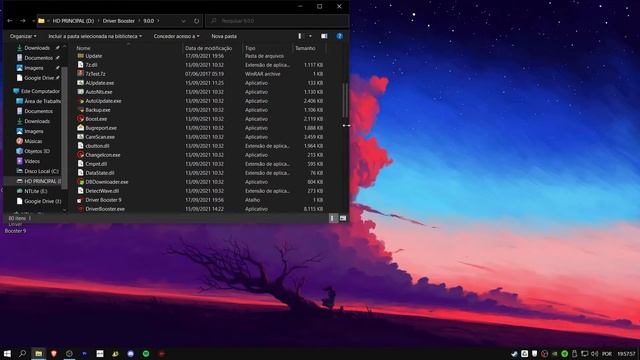Open the Organizar dropdown menu
640x360 pixels.
[x=23, y=36]
